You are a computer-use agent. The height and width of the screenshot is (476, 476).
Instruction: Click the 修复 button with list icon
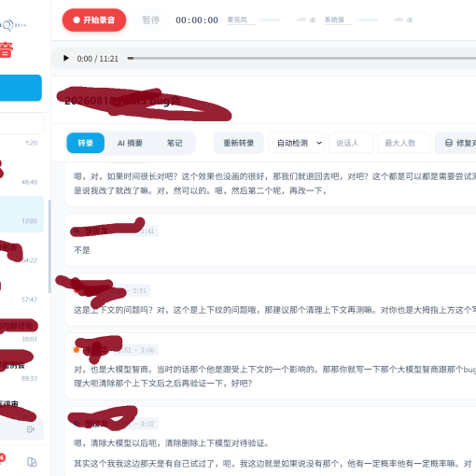click(455, 143)
